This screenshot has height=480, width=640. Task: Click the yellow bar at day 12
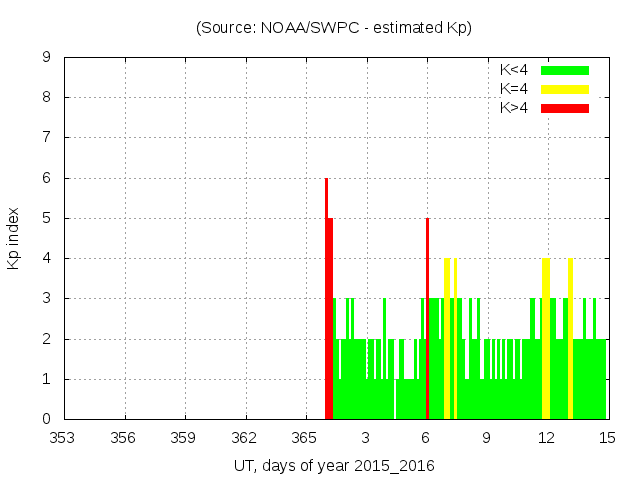[546, 340]
